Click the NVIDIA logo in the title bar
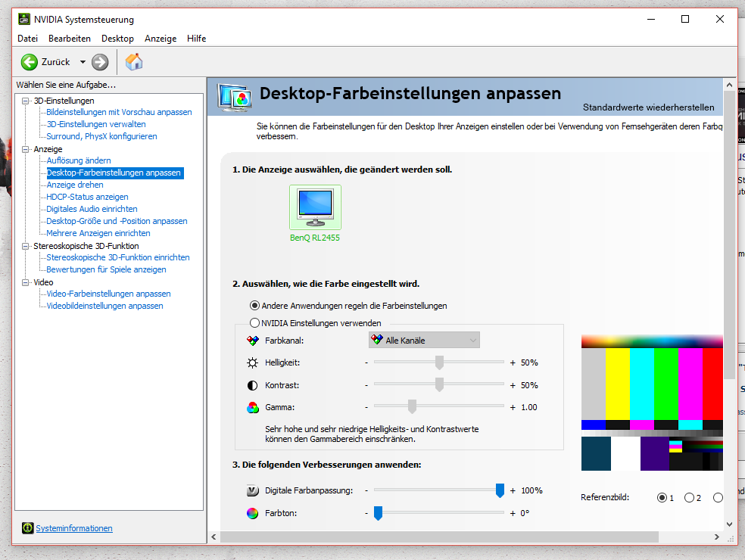Screen dimensions: 745x560 pyautogui.click(x=23, y=19)
